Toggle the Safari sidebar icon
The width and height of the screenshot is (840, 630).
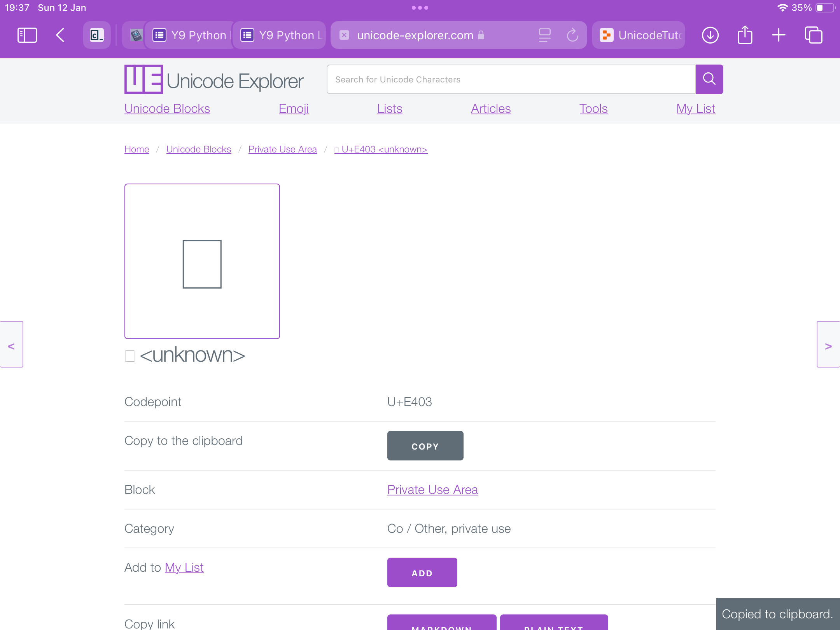[27, 35]
